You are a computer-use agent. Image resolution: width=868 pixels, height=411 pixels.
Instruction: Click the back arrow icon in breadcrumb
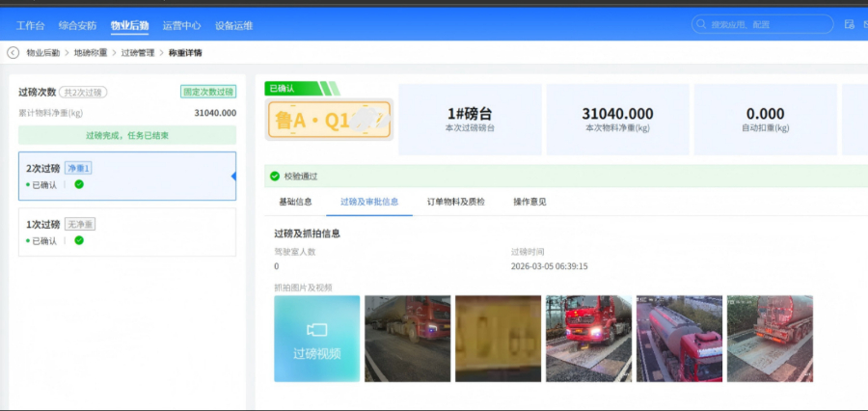point(14,53)
